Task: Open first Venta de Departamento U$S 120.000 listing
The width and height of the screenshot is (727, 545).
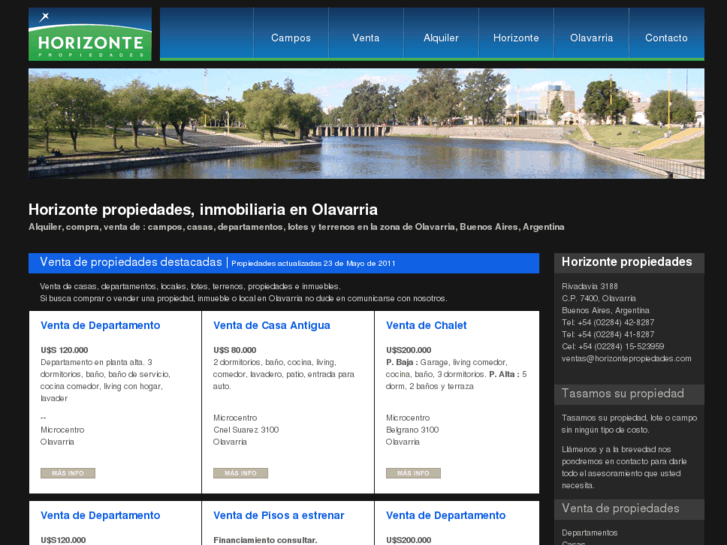Action: [100, 326]
